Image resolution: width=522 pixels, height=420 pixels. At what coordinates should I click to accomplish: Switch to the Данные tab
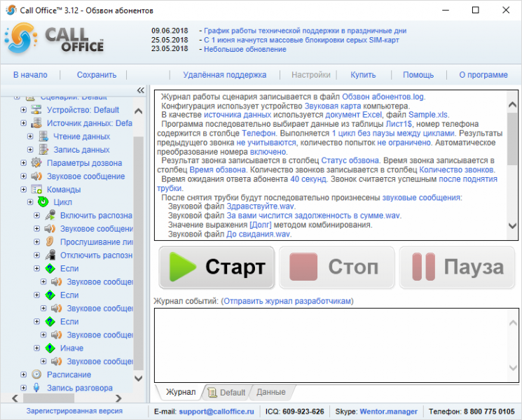point(271,393)
